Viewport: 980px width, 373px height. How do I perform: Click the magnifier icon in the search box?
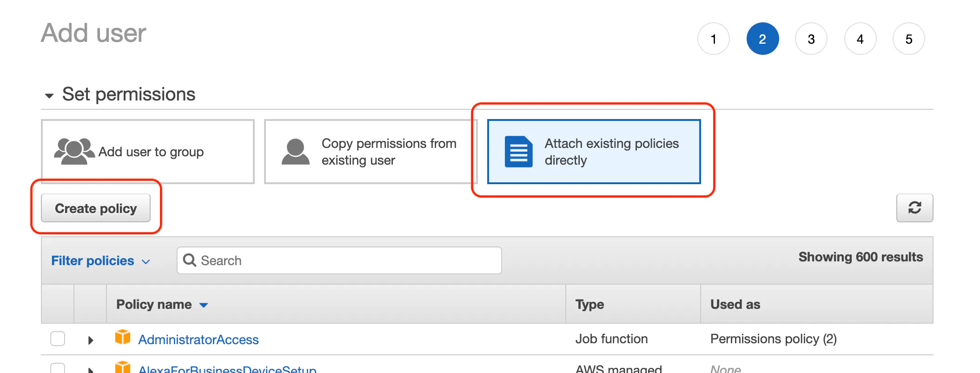tap(189, 260)
